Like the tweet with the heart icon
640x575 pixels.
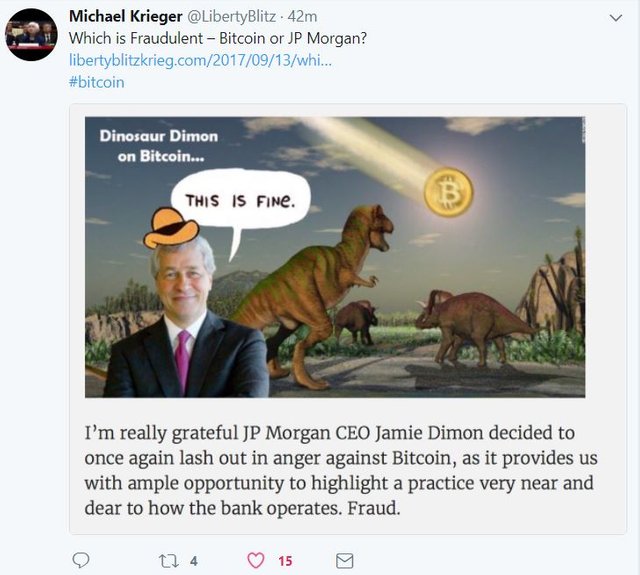tap(256, 561)
